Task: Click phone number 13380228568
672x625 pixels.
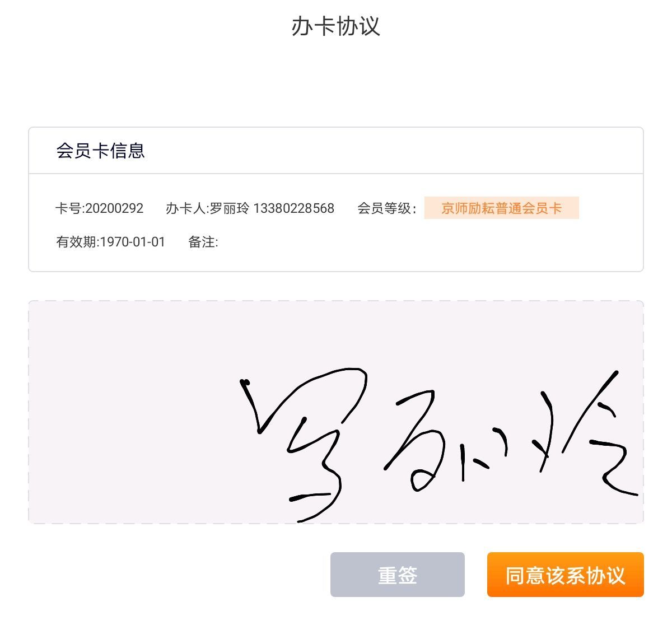Action: (x=293, y=208)
